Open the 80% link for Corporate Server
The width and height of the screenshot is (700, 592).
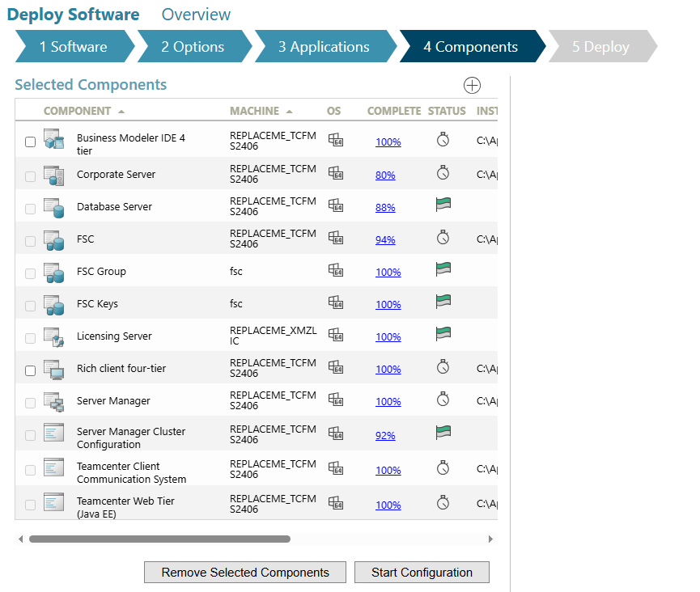[x=385, y=175]
